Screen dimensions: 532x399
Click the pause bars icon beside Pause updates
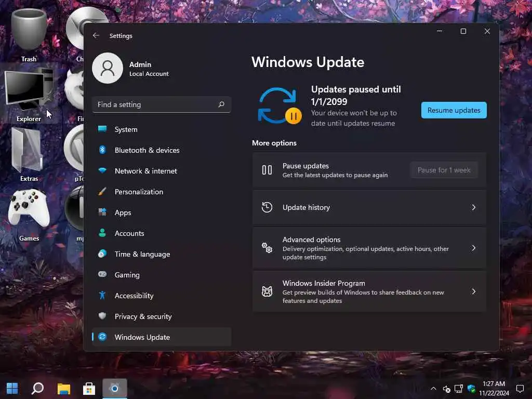(x=267, y=170)
